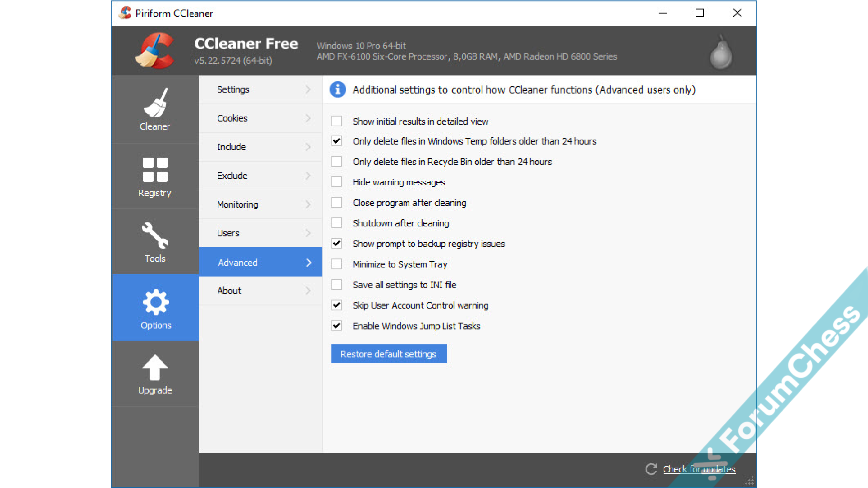Expand the About chevron arrow
Screen dimensions: 868x488
(x=308, y=291)
